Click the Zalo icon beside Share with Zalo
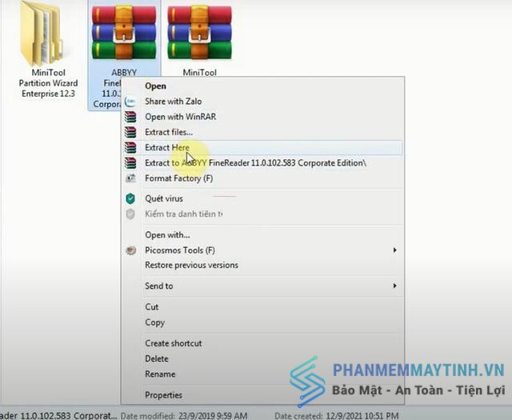The height and width of the screenshot is (420, 512). (x=130, y=102)
